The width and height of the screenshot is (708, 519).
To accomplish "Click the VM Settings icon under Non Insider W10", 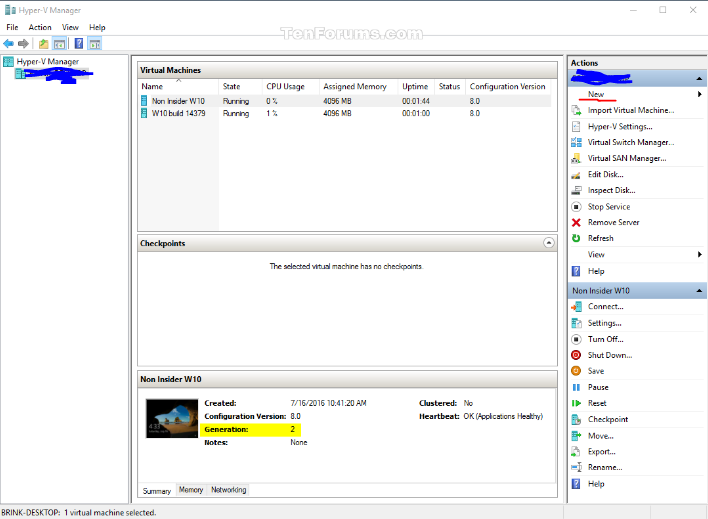I will 576,323.
